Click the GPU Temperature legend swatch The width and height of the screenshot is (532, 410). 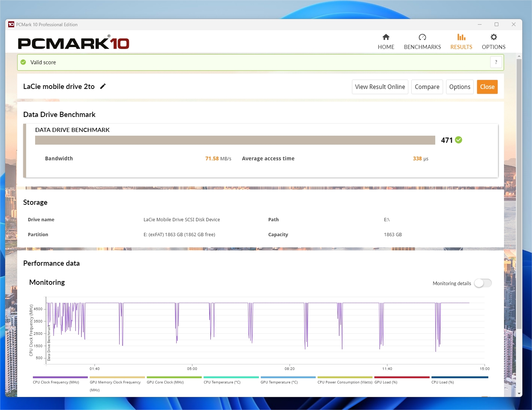pyautogui.click(x=288, y=377)
